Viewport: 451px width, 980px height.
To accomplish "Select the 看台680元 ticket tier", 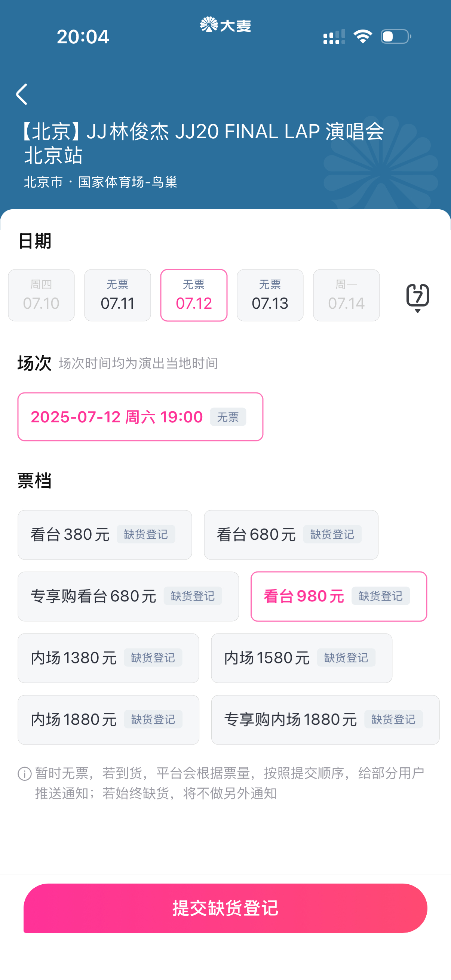I will pyautogui.click(x=291, y=534).
